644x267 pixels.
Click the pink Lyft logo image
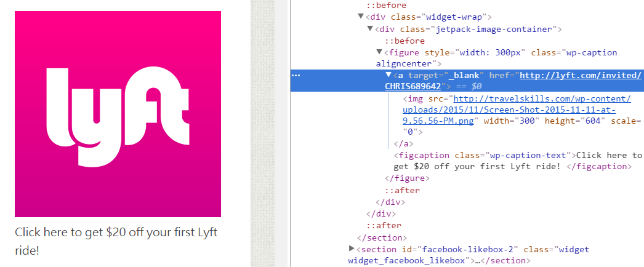118,114
